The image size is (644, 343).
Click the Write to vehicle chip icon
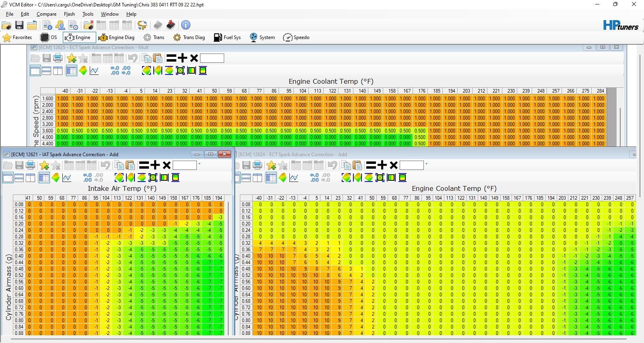click(x=171, y=25)
